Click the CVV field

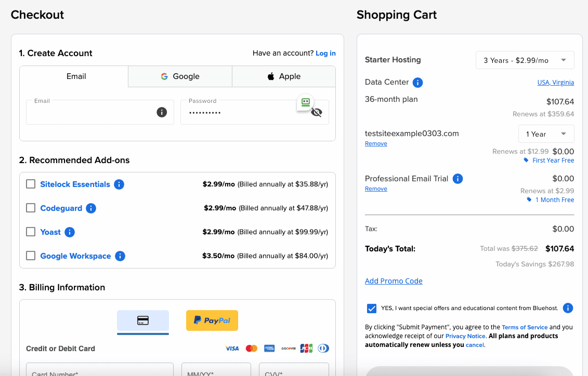(x=294, y=370)
